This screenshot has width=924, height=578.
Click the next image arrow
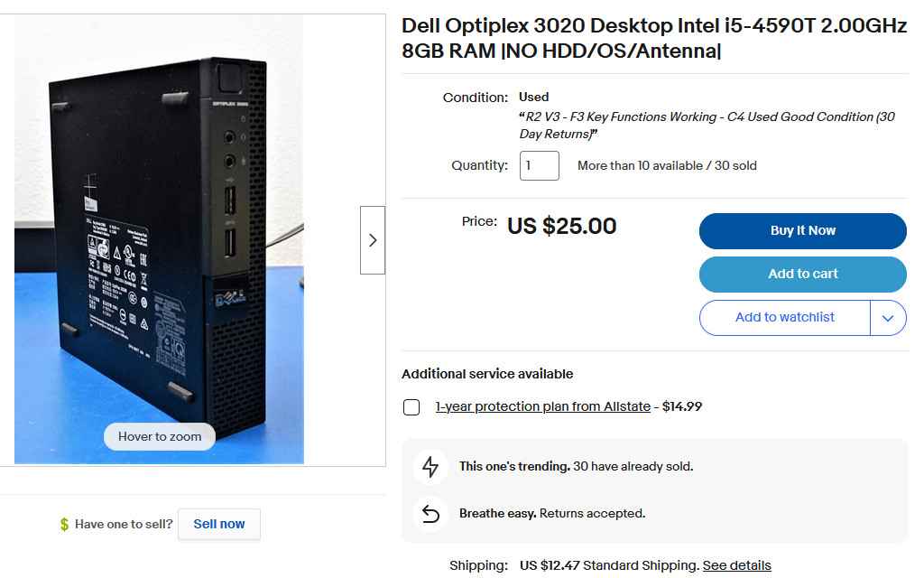[373, 240]
